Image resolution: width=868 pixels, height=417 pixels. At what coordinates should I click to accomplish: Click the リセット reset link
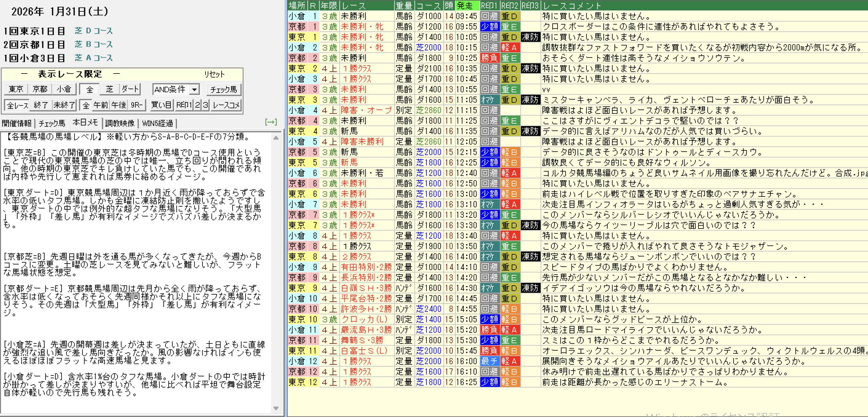(x=214, y=74)
